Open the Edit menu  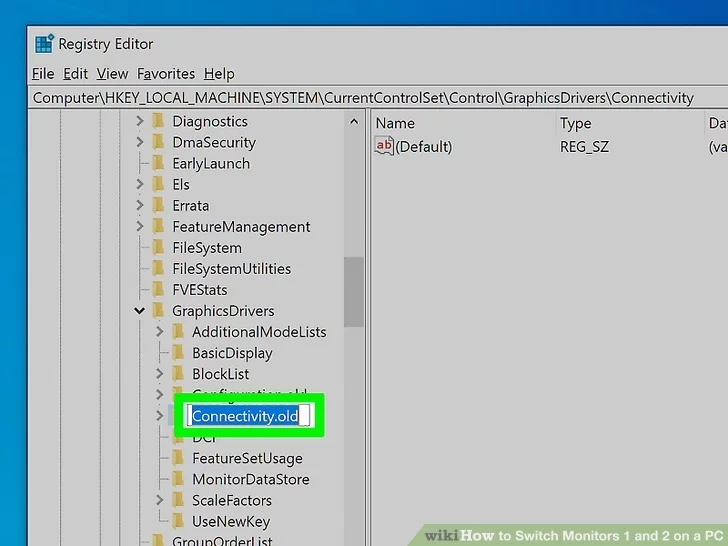(x=76, y=73)
